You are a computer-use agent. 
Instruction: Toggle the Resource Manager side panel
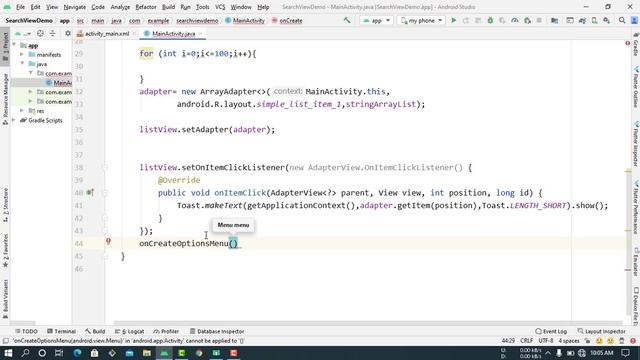(x=5, y=99)
